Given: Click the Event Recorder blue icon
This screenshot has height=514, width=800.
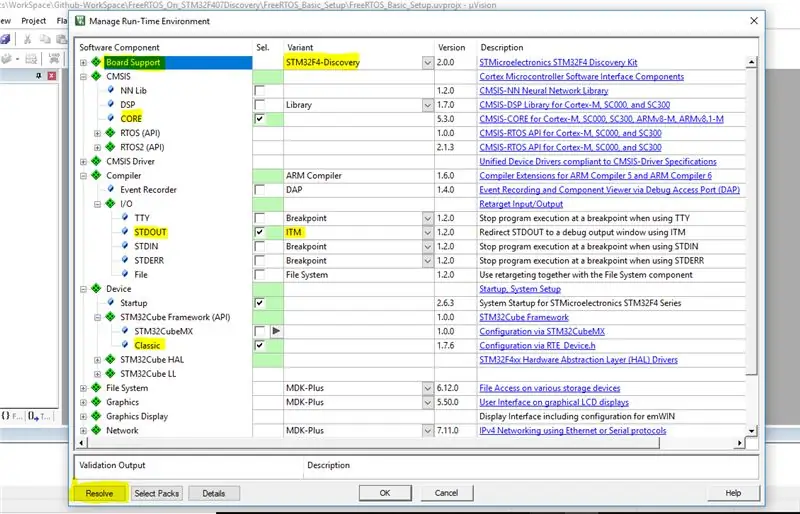Looking at the screenshot, I should pyautogui.click(x=111, y=189).
